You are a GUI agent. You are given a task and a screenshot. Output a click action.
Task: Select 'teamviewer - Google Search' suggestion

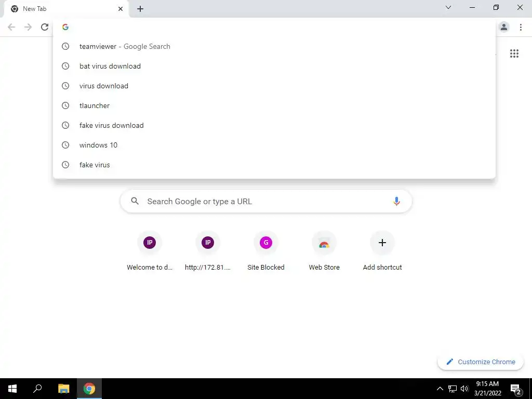(274, 46)
